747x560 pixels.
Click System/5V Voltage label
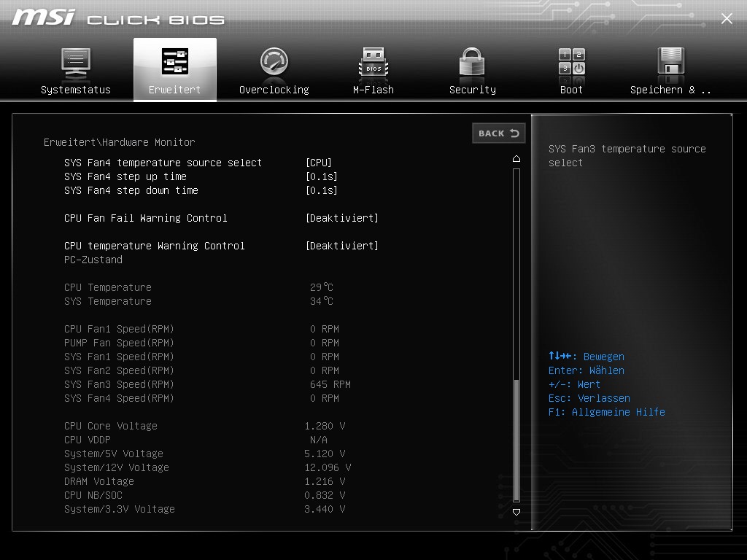coord(113,454)
